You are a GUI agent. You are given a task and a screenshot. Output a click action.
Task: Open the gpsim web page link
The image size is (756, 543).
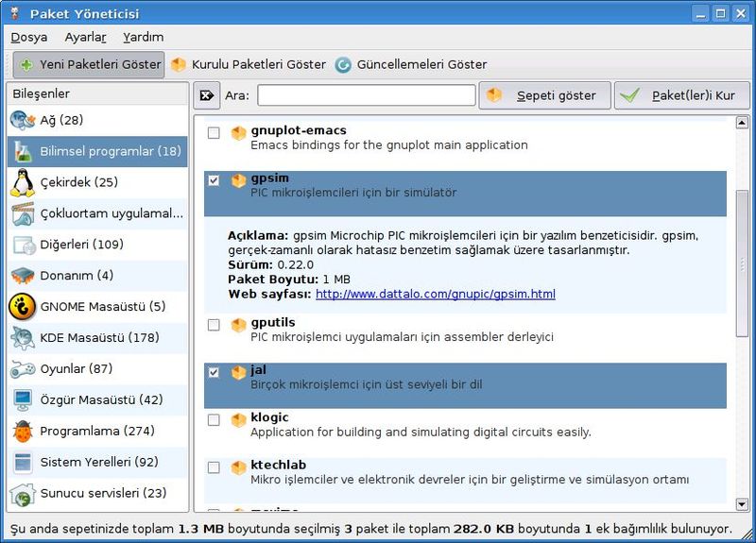coord(435,294)
